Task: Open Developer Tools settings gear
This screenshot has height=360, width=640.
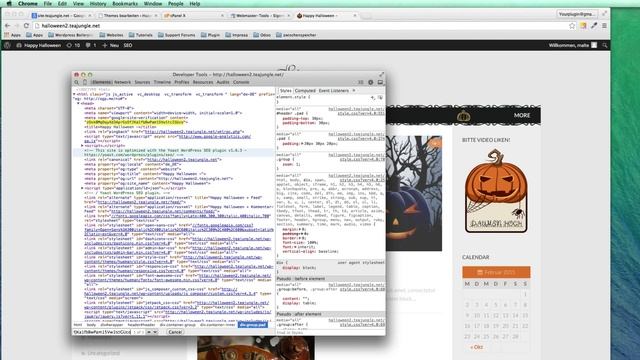Action: point(371,82)
